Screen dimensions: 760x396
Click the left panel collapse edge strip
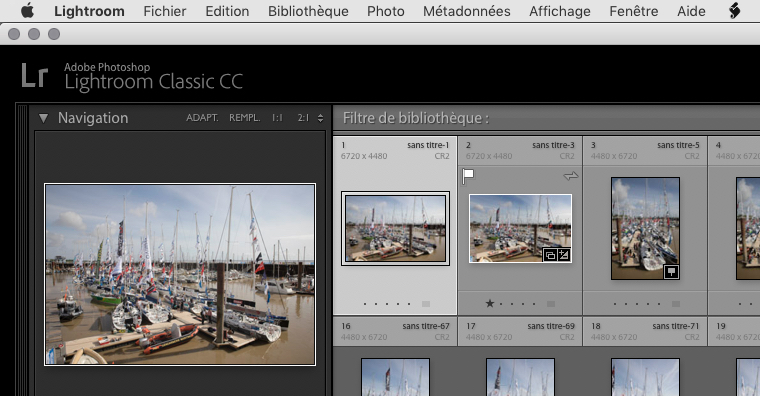pyautogui.click(x=22, y=251)
